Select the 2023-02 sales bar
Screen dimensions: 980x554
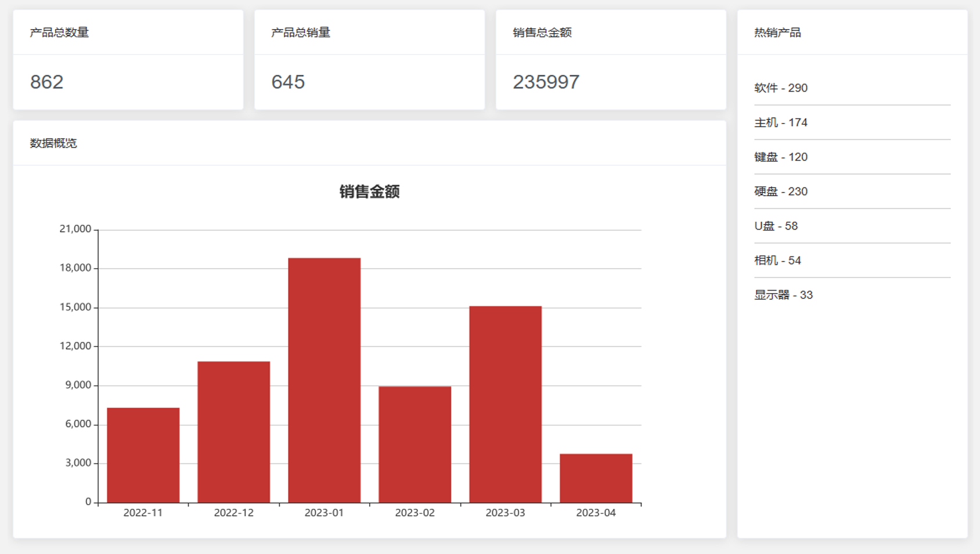click(x=415, y=444)
